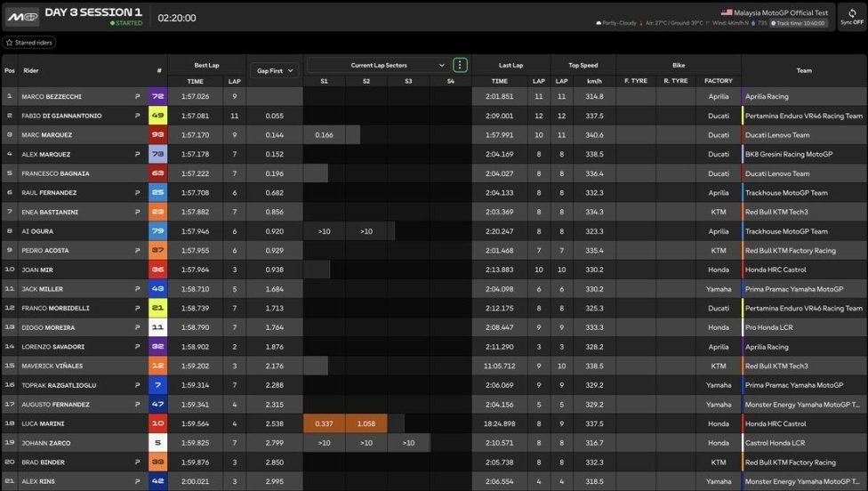Click Marc Marquez's 0.166 S1 sector time
868x491 pixels.
(x=324, y=135)
